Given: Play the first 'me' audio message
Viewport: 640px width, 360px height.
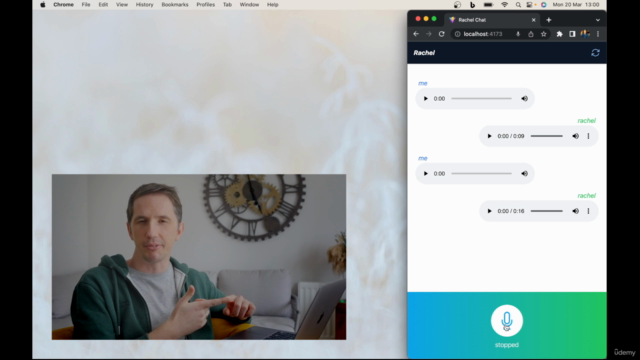Looking at the screenshot, I should pos(425,98).
